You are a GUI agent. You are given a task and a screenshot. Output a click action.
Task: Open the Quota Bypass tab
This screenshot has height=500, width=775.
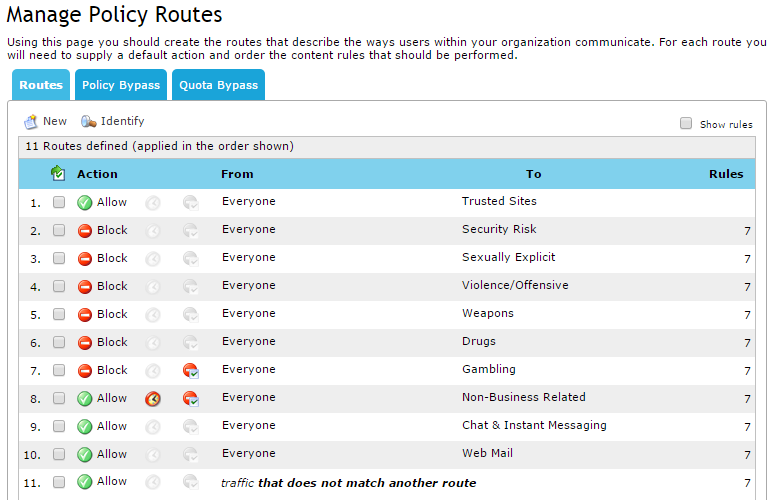[219, 85]
